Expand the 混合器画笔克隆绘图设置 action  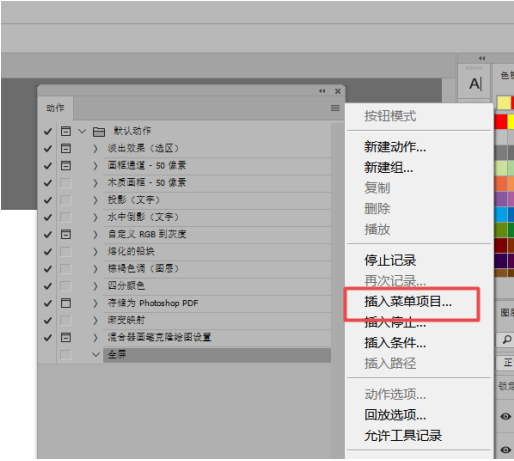[95, 337]
